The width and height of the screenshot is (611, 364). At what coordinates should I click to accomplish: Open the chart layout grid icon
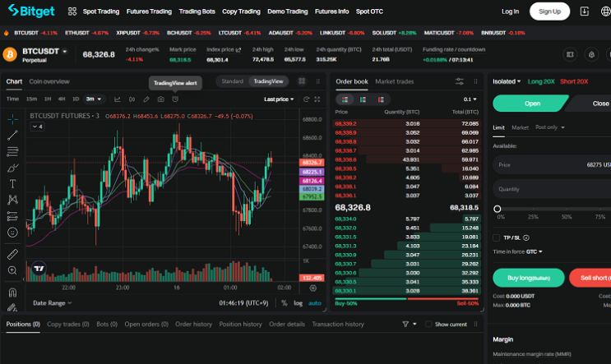pyautogui.click(x=302, y=81)
